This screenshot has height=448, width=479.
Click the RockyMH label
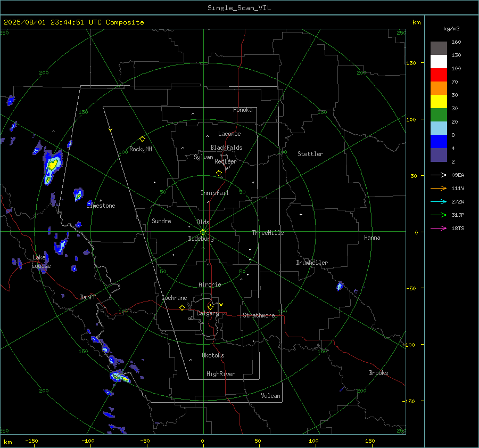coord(141,149)
